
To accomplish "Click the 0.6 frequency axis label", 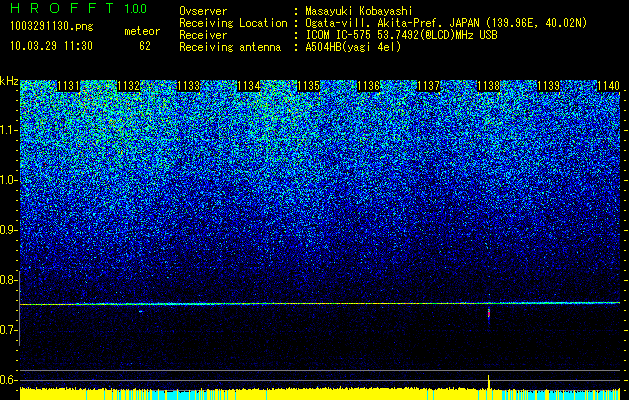I will [x=9, y=380].
